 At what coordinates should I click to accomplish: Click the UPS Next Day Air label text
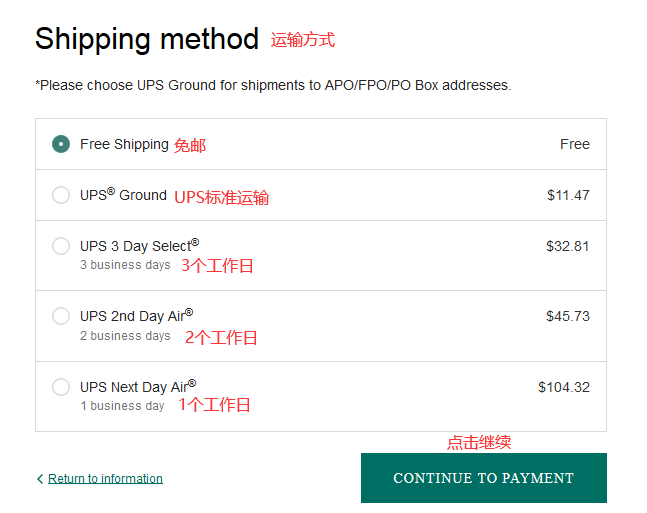[138, 386]
